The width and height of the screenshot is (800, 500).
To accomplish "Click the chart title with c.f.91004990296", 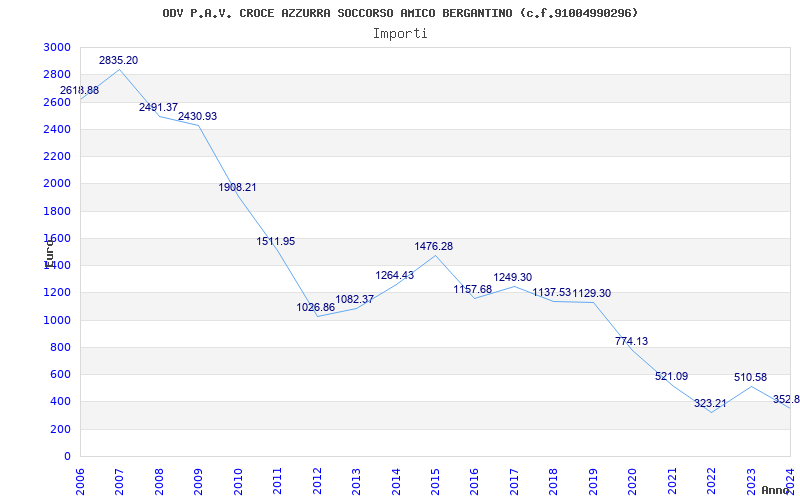I will tap(400, 13).
